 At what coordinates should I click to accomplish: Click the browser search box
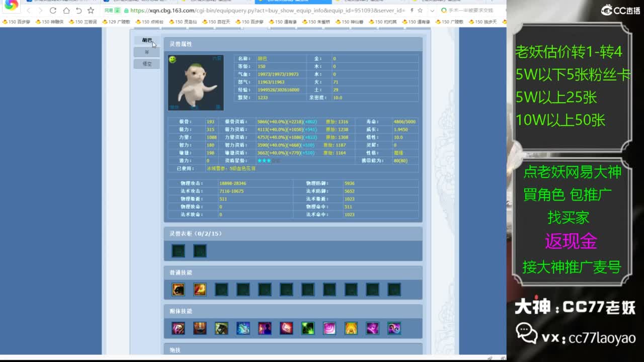[x=473, y=11]
